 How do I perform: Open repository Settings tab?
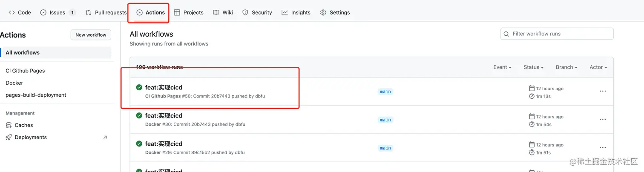click(335, 12)
